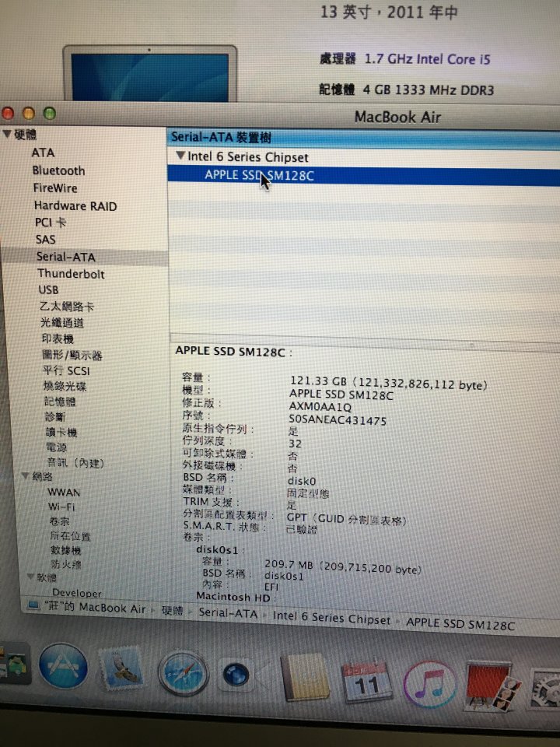This screenshot has height=747, width=560.
Task: Select 防火牆 in the sidebar
Action: (x=66, y=565)
